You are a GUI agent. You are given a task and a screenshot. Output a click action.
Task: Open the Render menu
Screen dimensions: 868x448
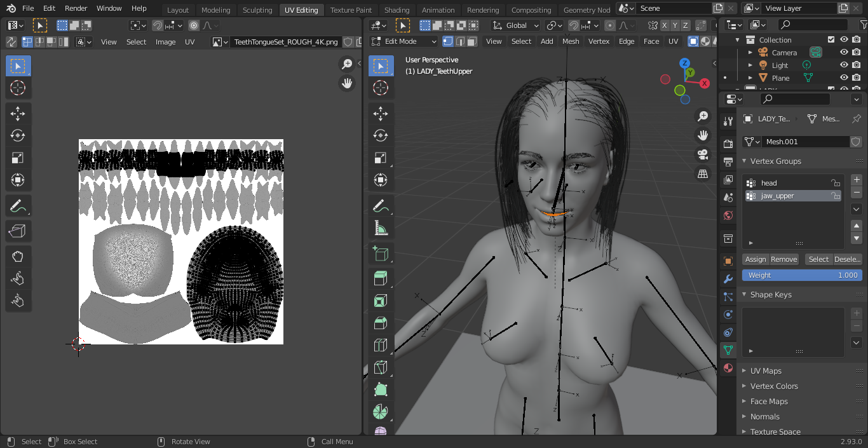click(x=76, y=8)
